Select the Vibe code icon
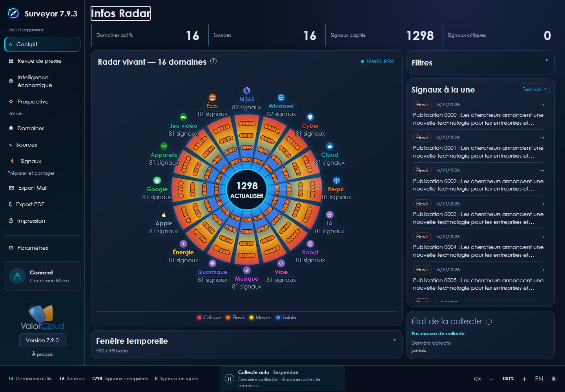 click(281, 263)
